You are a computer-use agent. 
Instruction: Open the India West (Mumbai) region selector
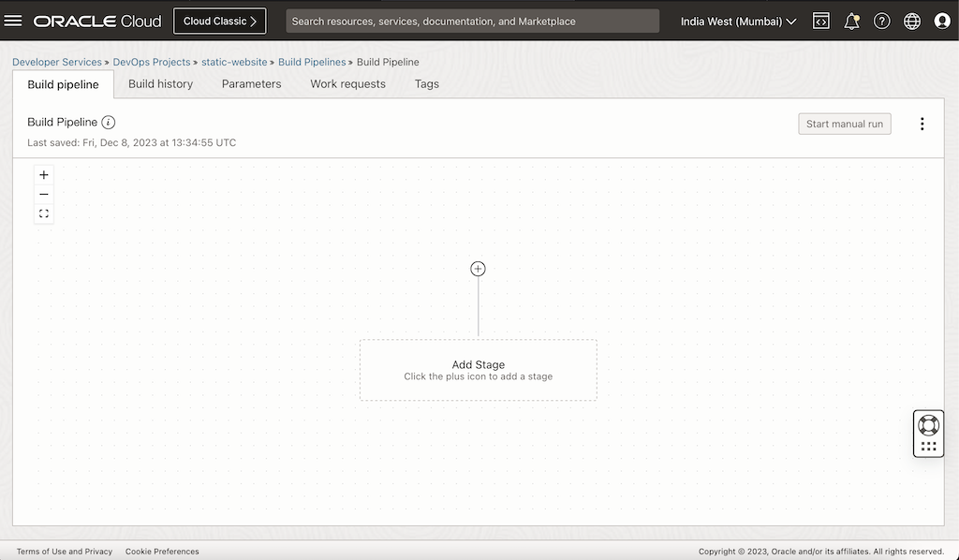[x=738, y=21]
